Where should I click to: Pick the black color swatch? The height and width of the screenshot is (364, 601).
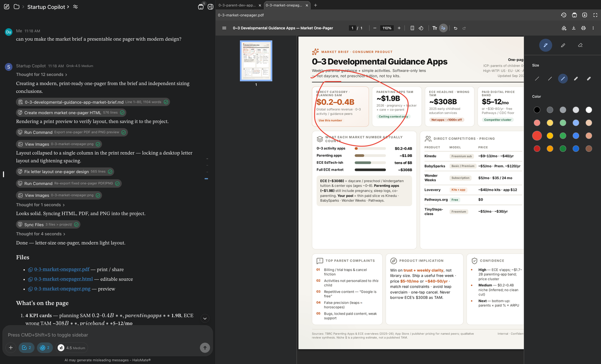(x=537, y=110)
